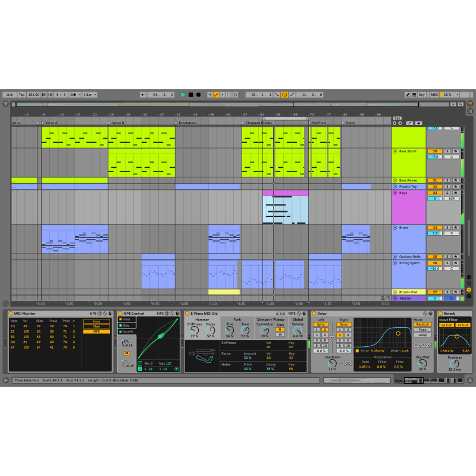Viewport: 476px width, 476px height.
Task: Click the Stop button in the transport
Action: (x=190, y=95)
